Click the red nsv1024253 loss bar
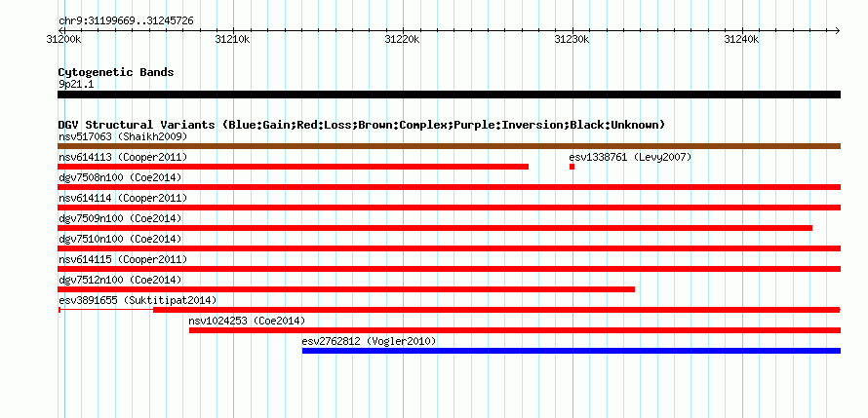 (515, 330)
